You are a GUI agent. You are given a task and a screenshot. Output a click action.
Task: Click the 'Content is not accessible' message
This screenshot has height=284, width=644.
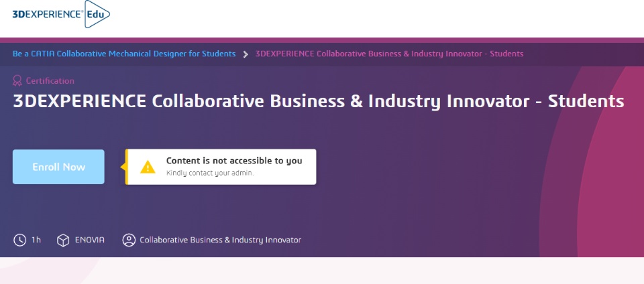[234, 161]
